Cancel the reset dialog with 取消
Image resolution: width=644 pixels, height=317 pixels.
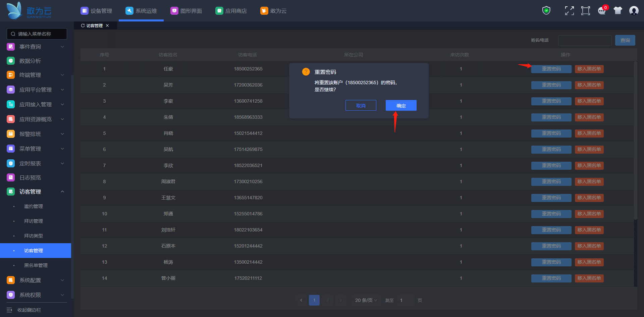coord(361,105)
